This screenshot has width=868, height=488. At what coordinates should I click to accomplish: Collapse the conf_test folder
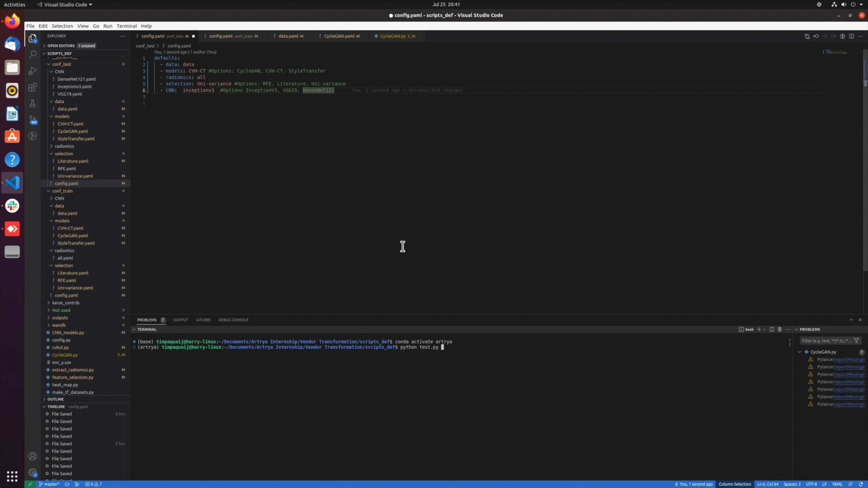(48, 64)
